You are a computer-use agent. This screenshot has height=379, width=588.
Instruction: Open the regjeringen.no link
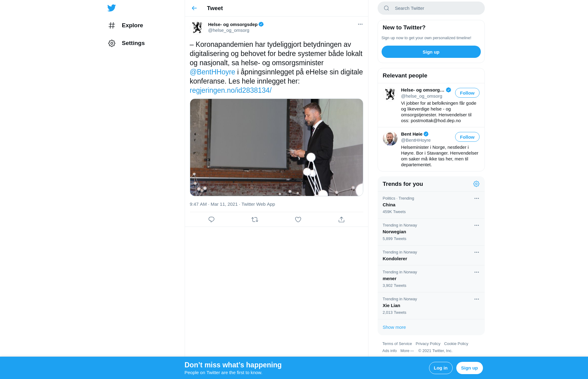pos(231,90)
